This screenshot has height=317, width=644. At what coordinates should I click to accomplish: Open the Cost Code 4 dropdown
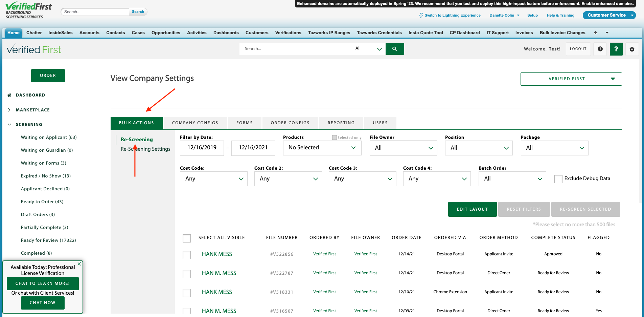437,179
